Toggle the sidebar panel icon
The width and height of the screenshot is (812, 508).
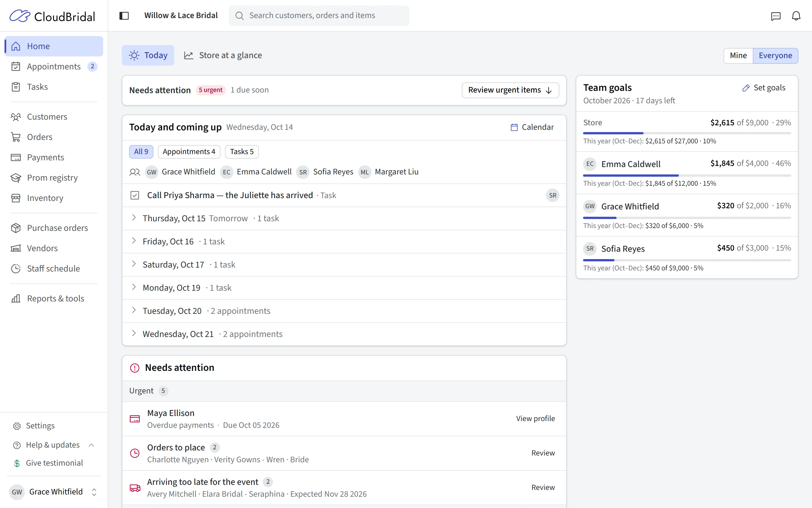[x=124, y=16]
